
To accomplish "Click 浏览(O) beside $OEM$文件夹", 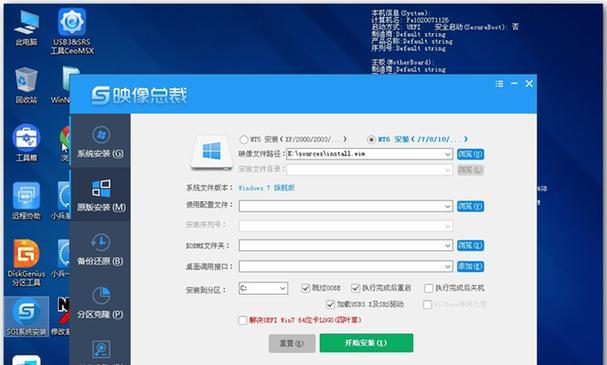I will [x=470, y=245].
